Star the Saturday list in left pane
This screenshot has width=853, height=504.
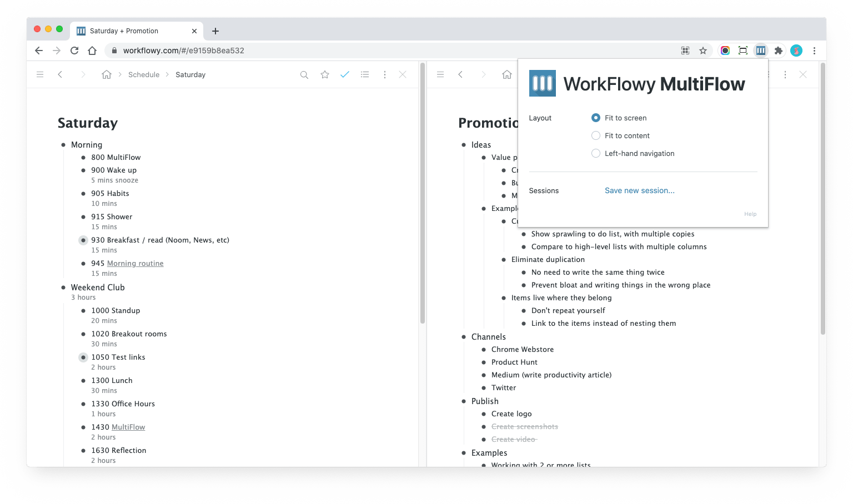[x=325, y=75]
